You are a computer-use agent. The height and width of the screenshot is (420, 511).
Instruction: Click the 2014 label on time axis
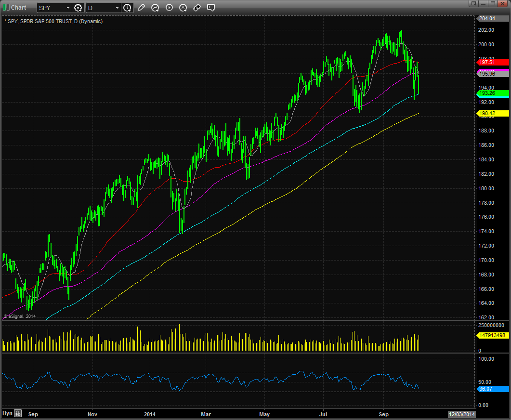[x=150, y=414]
